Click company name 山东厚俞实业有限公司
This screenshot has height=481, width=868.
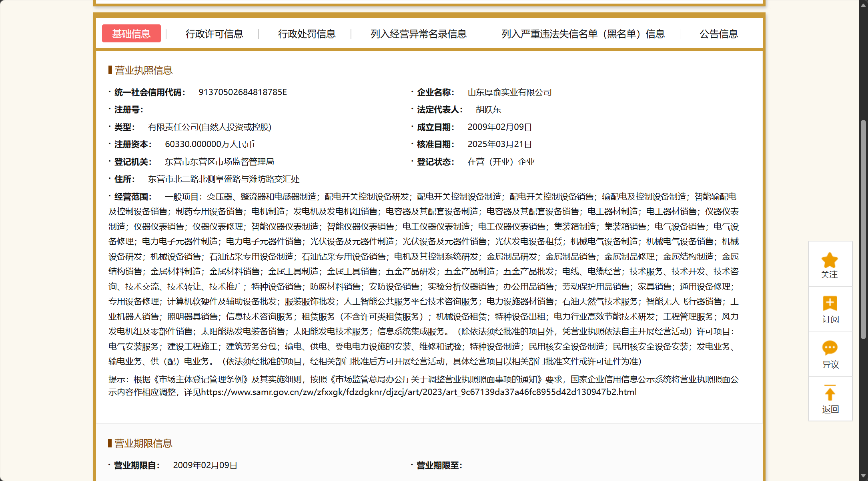[x=509, y=92]
